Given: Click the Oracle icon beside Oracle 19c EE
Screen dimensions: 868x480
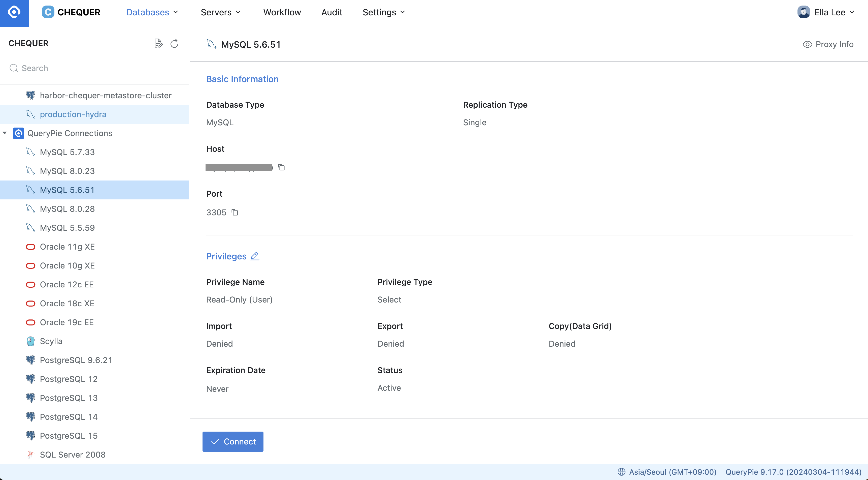Looking at the screenshot, I should [x=30, y=322].
